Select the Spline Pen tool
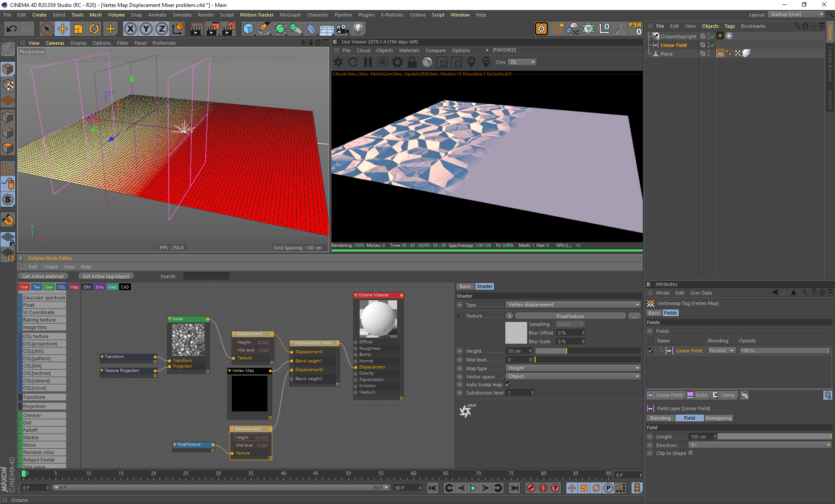This screenshot has width=835, height=504. (x=264, y=29)
